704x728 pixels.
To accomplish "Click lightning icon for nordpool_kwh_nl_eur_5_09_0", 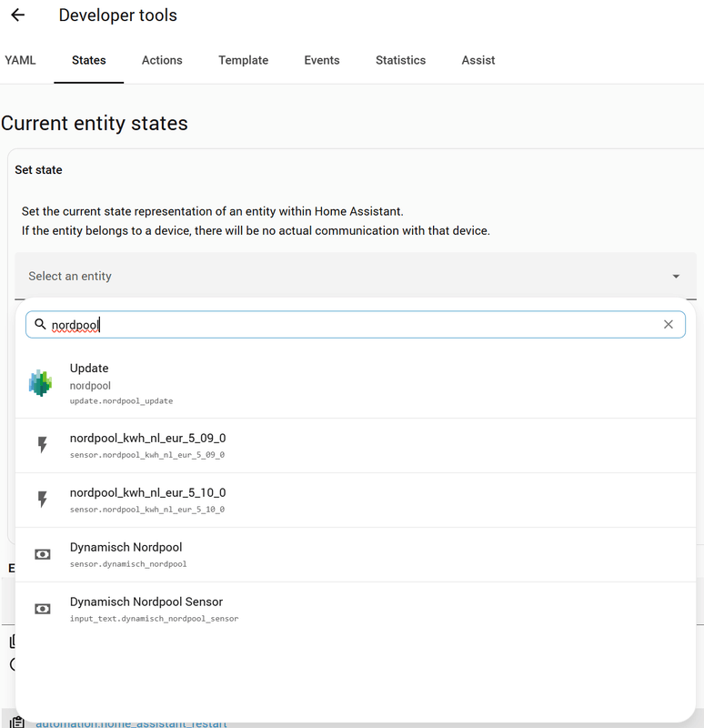I will [x=42, y=445].
